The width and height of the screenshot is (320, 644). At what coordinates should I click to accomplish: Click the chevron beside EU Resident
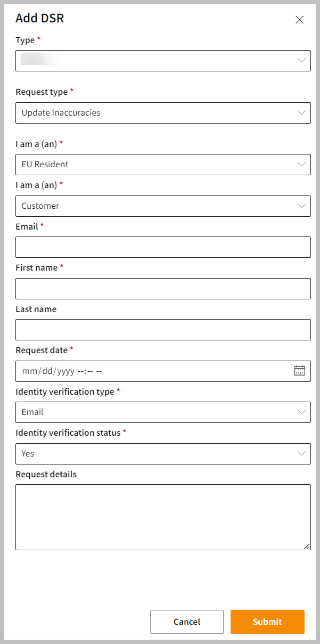[x=302, y=164]
